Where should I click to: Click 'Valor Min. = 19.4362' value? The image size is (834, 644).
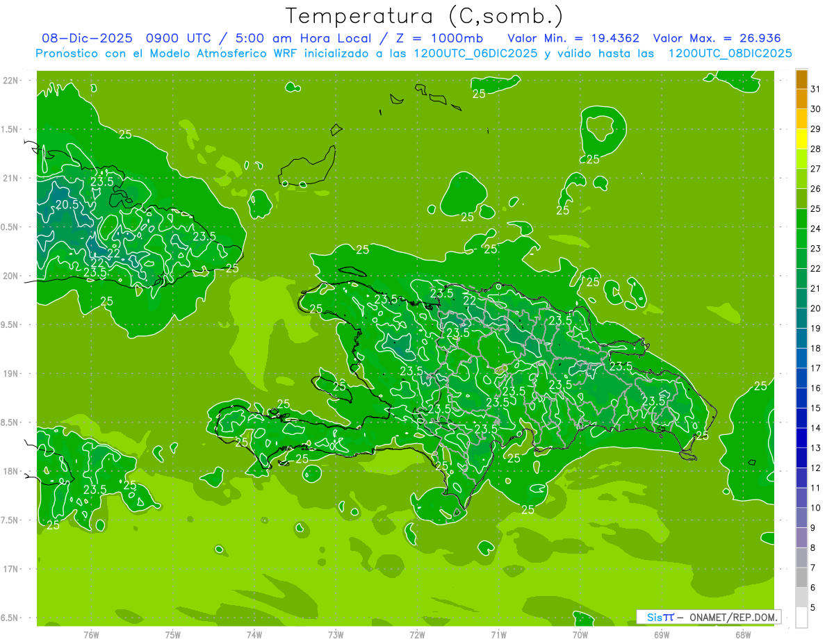click(573, 38)
